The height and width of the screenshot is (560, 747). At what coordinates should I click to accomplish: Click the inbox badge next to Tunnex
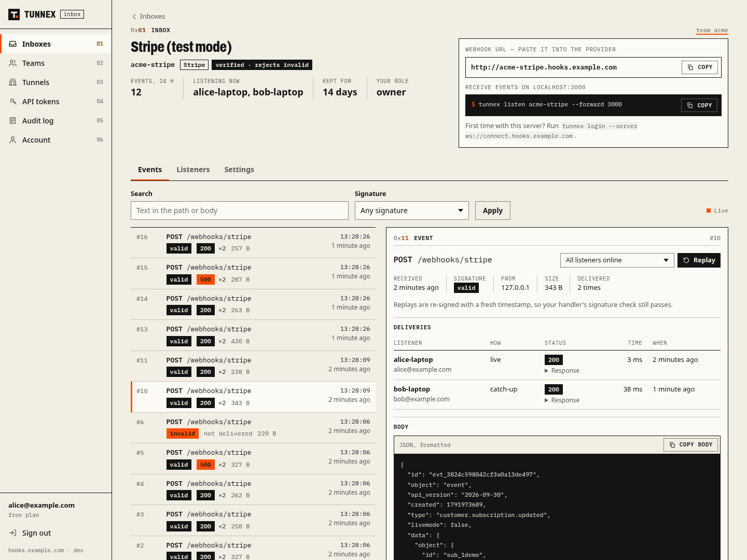[x=72, y=15]
